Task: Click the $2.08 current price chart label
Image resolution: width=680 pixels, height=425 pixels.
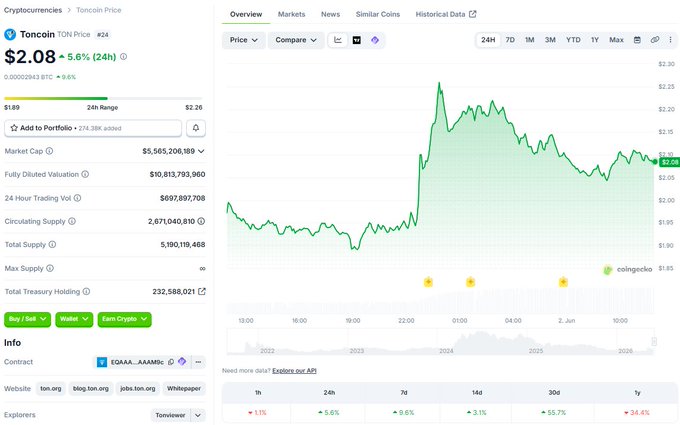Action: click(669, 162)
